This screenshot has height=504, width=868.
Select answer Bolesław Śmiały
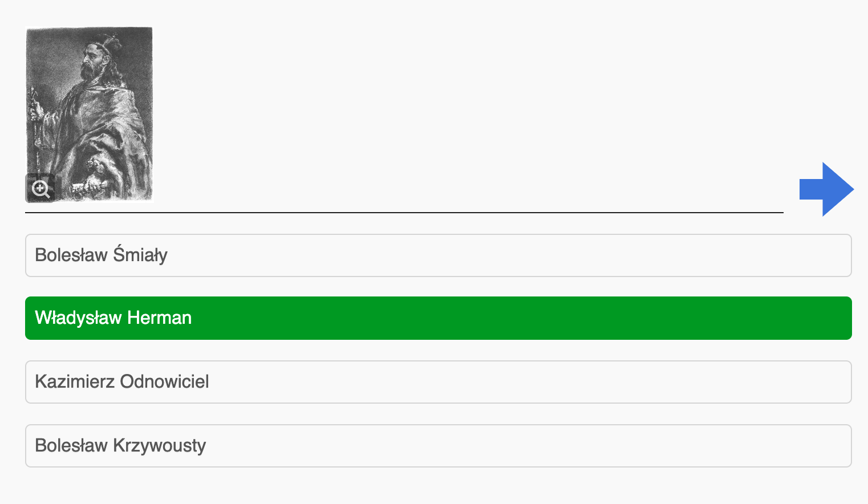pyautogui.click(x=438, y=255)
